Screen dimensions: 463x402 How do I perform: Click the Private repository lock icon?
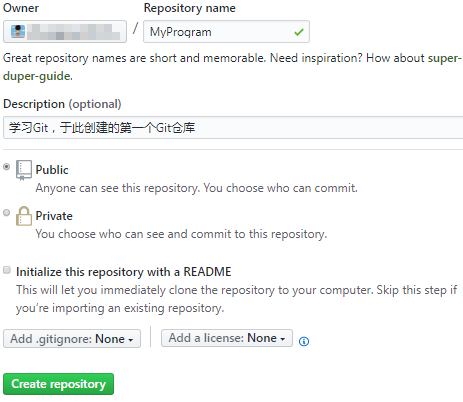tap(24, 216)
